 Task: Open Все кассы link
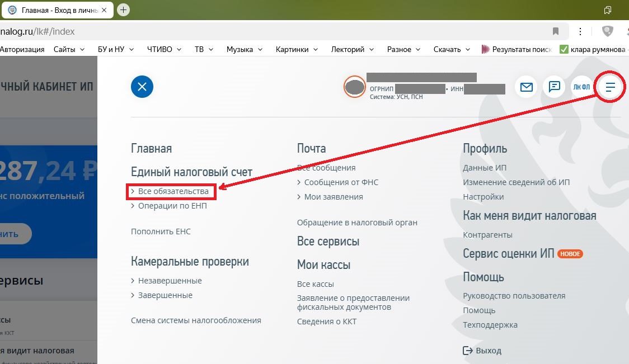click(315, 284)
